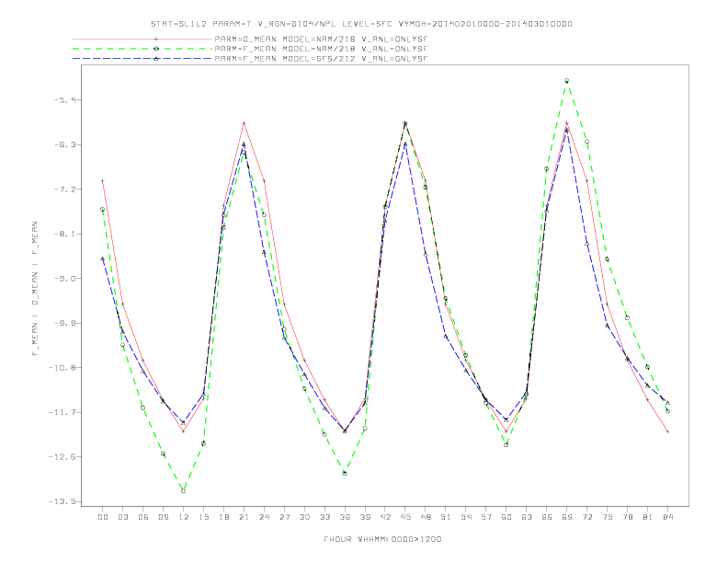Click x-axis tick label 48
Screen dimensions: 728x563
click(x=426, y=517)
